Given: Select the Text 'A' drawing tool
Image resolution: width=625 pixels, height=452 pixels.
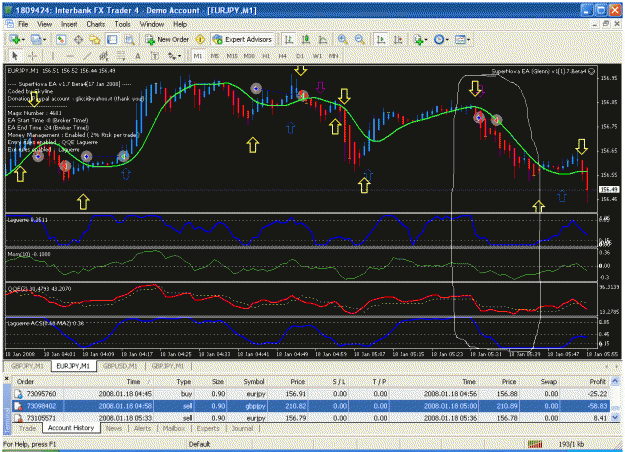Looking at the screenshot, I should click(x=138, y=56).
